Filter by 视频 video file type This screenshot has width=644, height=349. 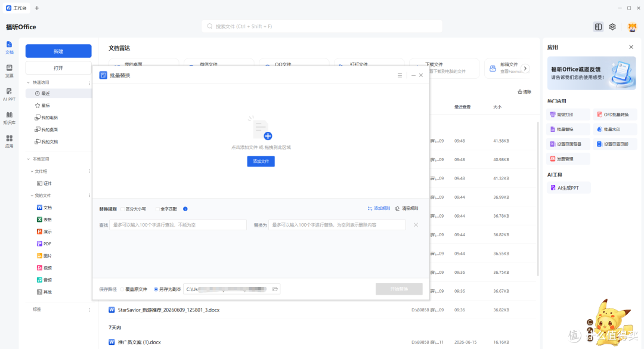tap(44, 268)
